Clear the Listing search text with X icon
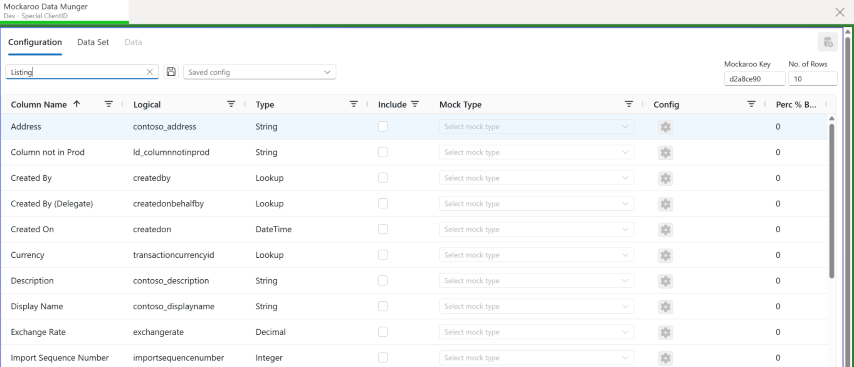The width and height of the screenshot is (854, 367). coord(150,72)
